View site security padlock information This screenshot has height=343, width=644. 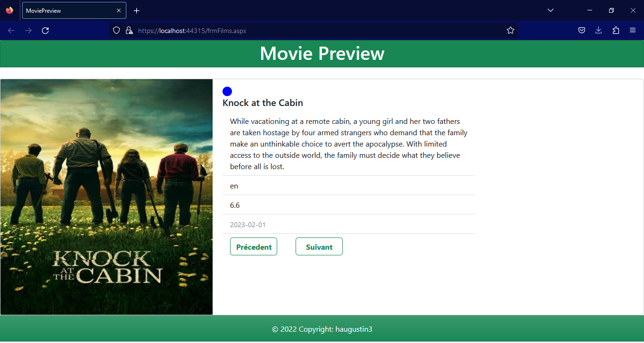coord(129,31)
